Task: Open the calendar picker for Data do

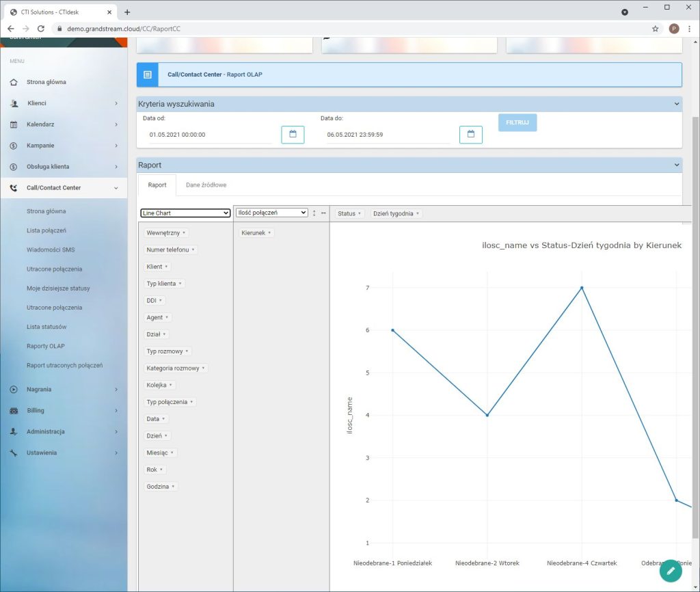Action: [x=470, y=135]
